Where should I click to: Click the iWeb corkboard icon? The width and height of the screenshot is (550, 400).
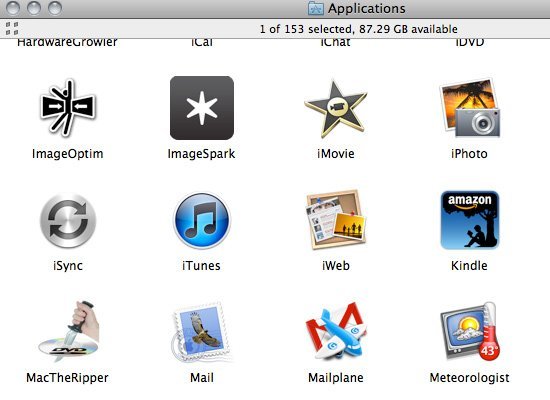336,220
